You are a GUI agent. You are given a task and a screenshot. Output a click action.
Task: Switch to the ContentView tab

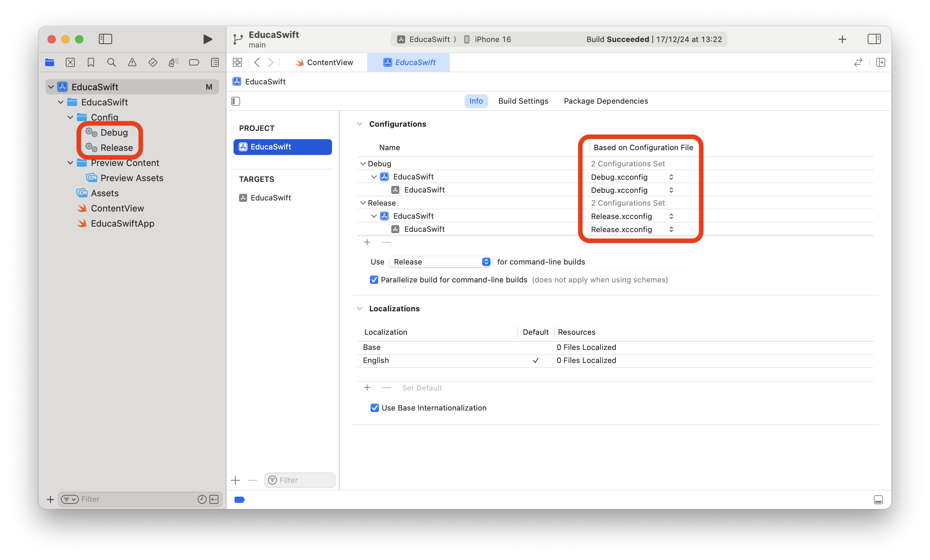324,62
